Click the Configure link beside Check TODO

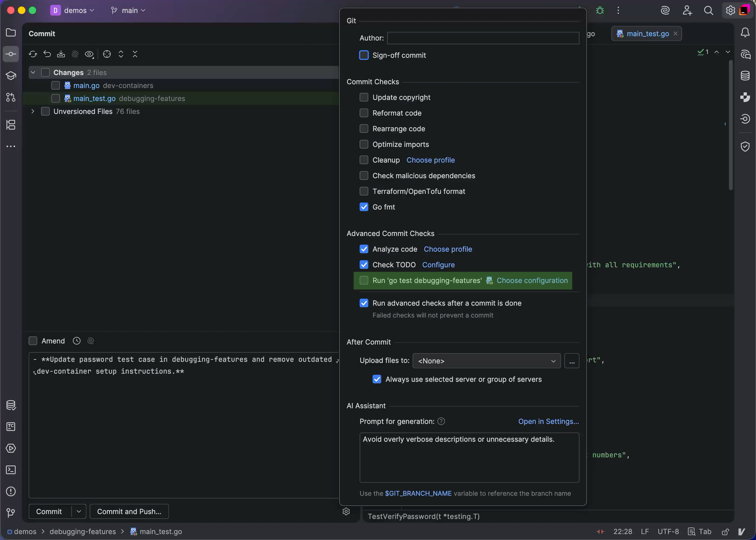[x=438, y=265]
